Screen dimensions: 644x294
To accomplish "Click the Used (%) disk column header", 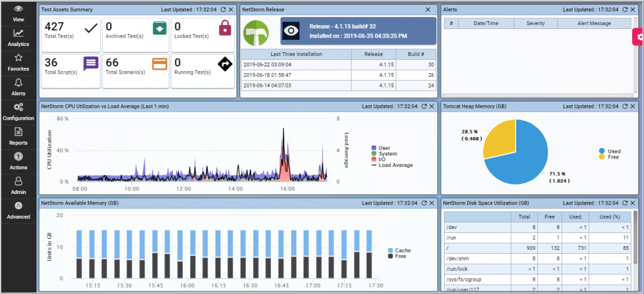I will click(610, 217).
